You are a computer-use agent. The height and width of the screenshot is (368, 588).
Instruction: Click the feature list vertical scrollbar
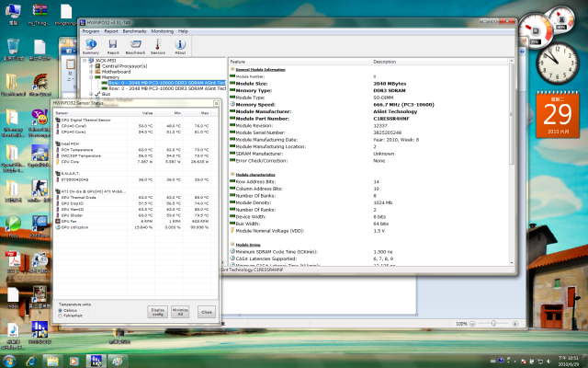coord(512,112)
